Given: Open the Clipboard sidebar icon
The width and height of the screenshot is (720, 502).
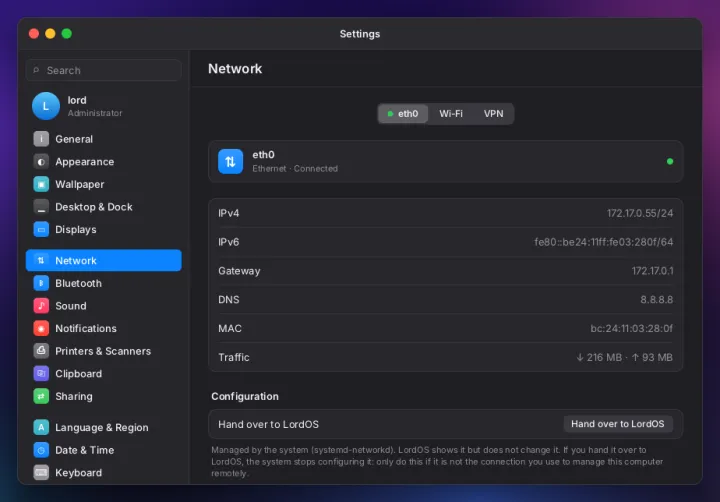Looking at the screenshot, I should pyautogui.click(x=41, y=373).
